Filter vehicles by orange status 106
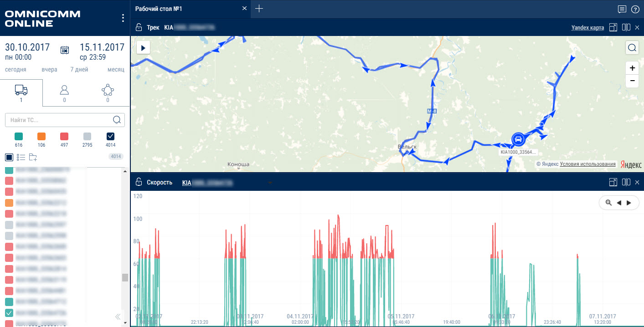 (x=41, y=136)
